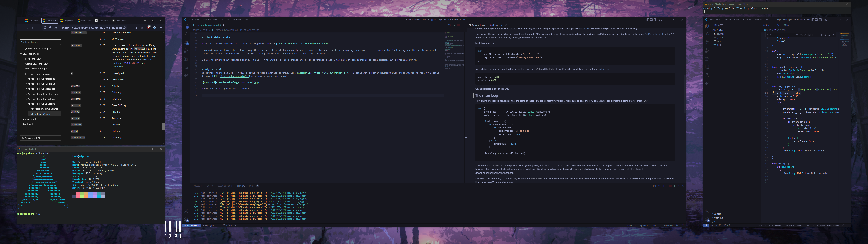Open Docker view in blog VS Code window
Screen dimensions: 868x244
(186, 75)
